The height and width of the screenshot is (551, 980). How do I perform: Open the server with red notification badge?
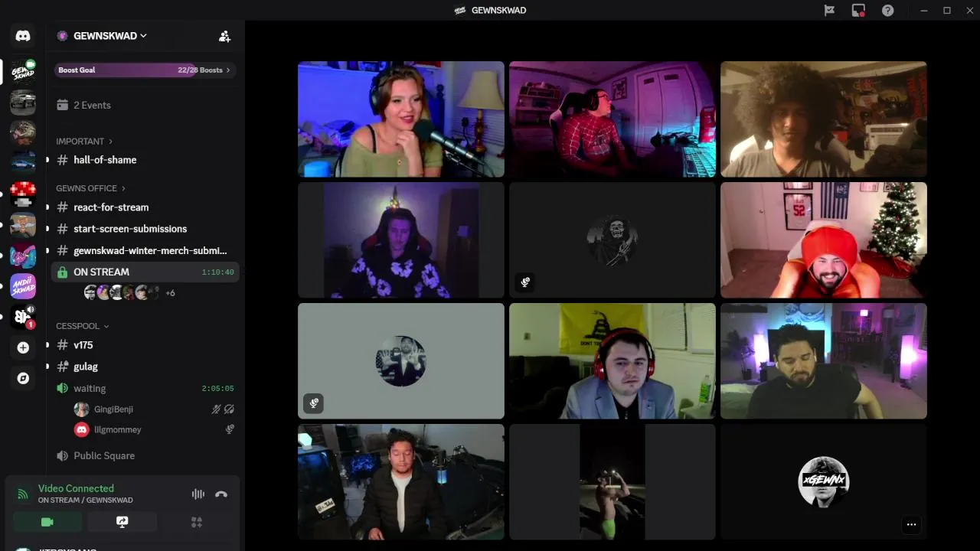[x=23, y=317]
